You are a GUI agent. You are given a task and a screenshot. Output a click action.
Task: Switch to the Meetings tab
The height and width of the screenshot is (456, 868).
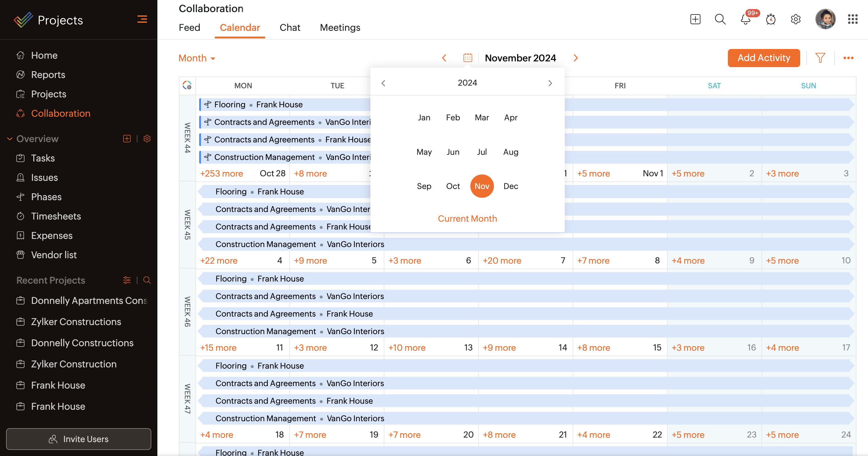(x=340, y=28)
